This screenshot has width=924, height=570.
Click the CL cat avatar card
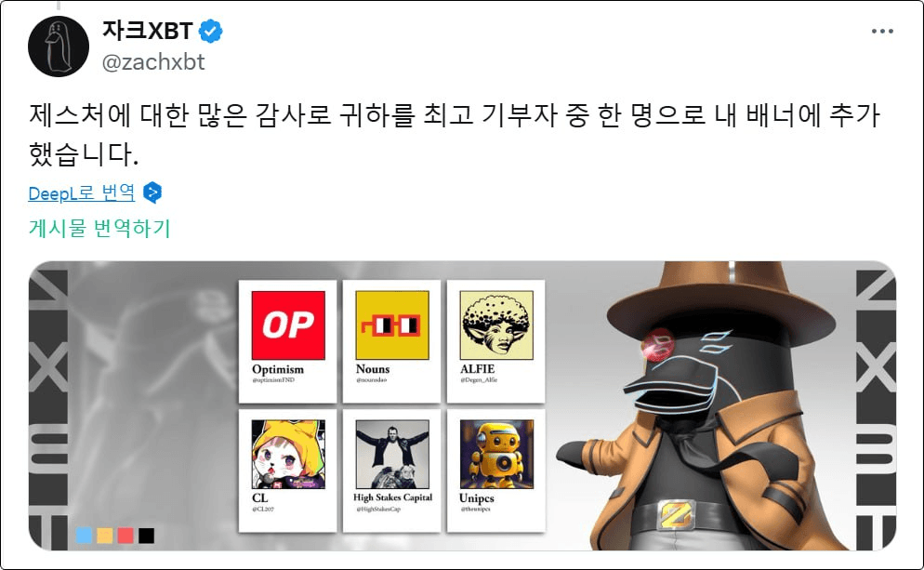tap(287, 471)
